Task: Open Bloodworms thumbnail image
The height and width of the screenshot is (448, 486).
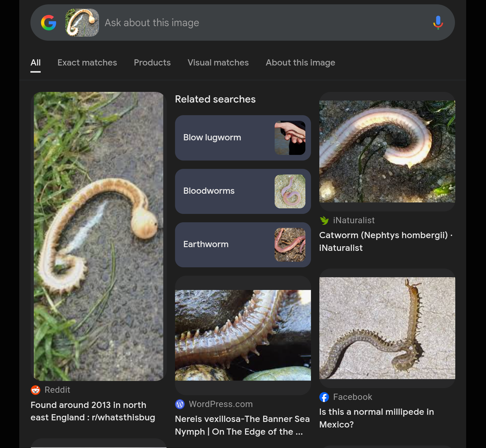Action: click(290, 191)
